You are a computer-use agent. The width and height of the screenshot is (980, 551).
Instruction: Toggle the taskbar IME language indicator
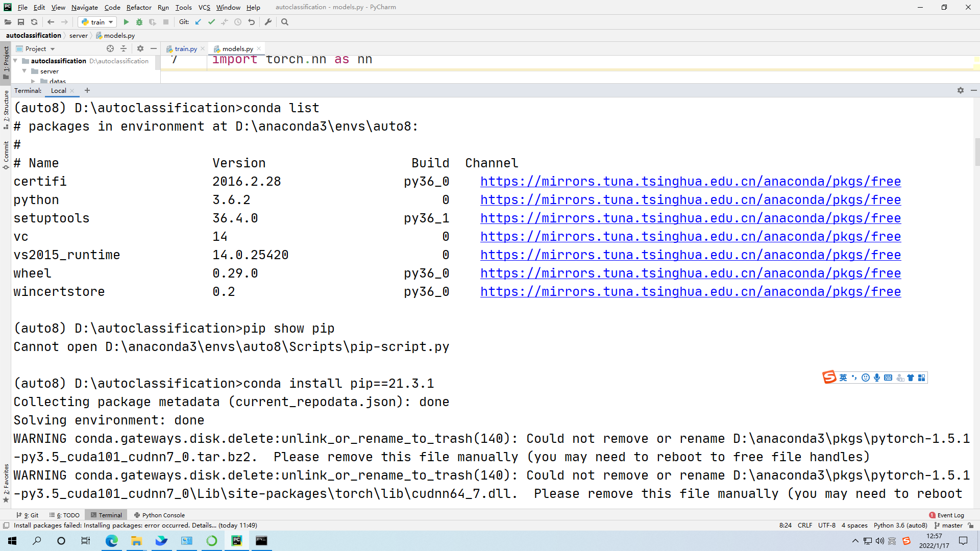click(892, 541)
